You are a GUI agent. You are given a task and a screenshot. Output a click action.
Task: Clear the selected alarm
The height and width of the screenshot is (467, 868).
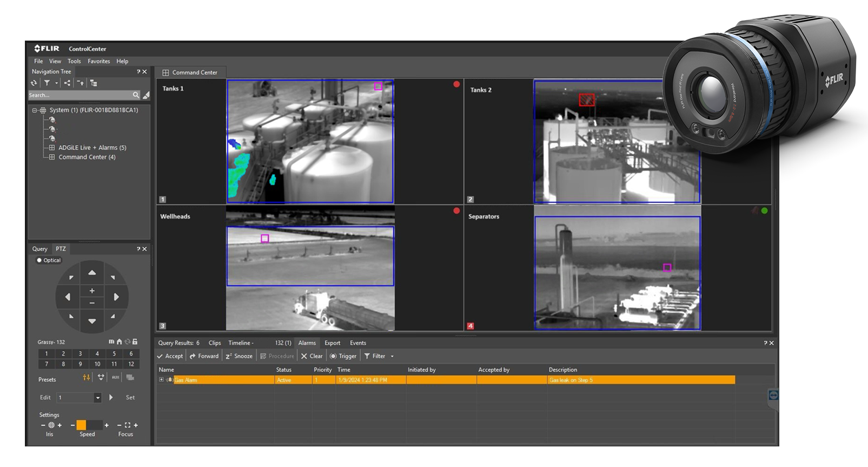(312, 356)
